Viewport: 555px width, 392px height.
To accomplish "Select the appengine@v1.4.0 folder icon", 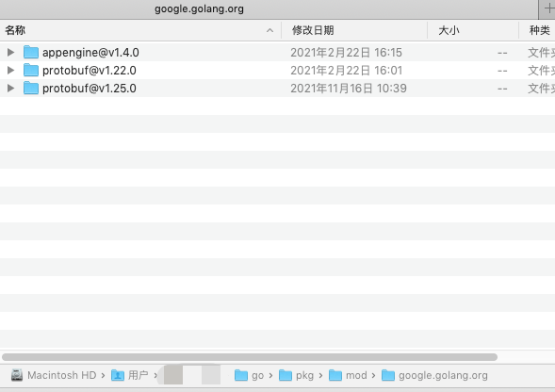I will pos(31,53).
